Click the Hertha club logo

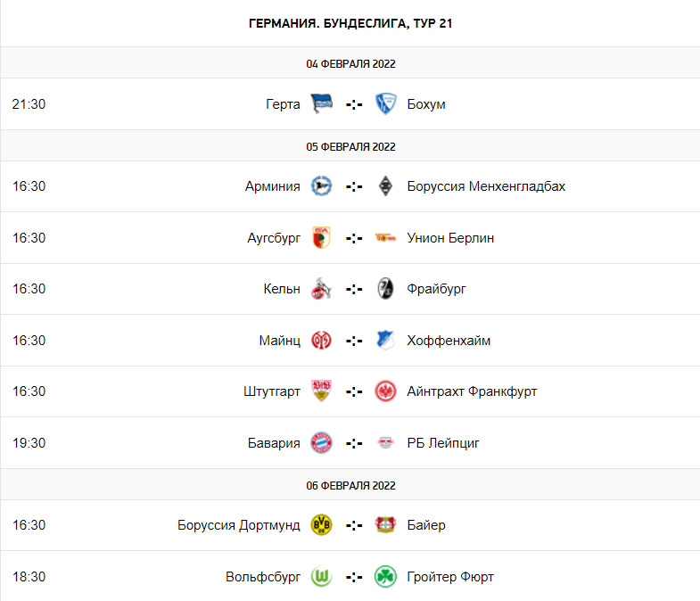tap(321, 104)
